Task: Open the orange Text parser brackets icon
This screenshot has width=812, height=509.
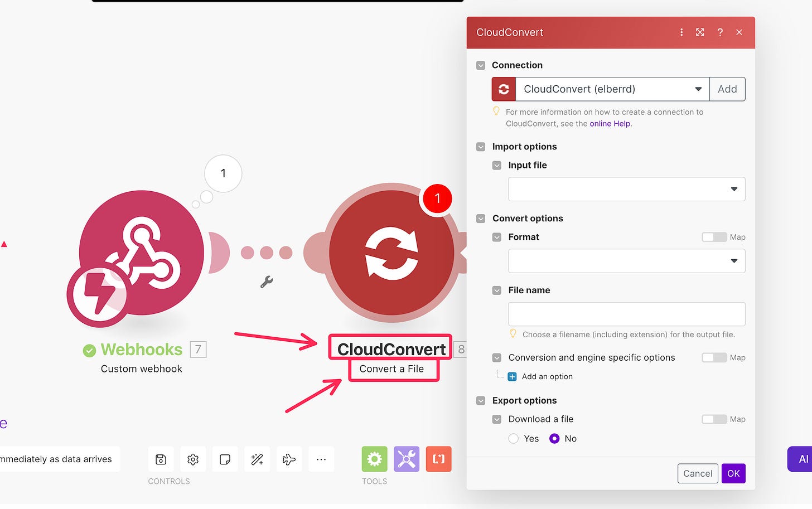Action: 439,459
